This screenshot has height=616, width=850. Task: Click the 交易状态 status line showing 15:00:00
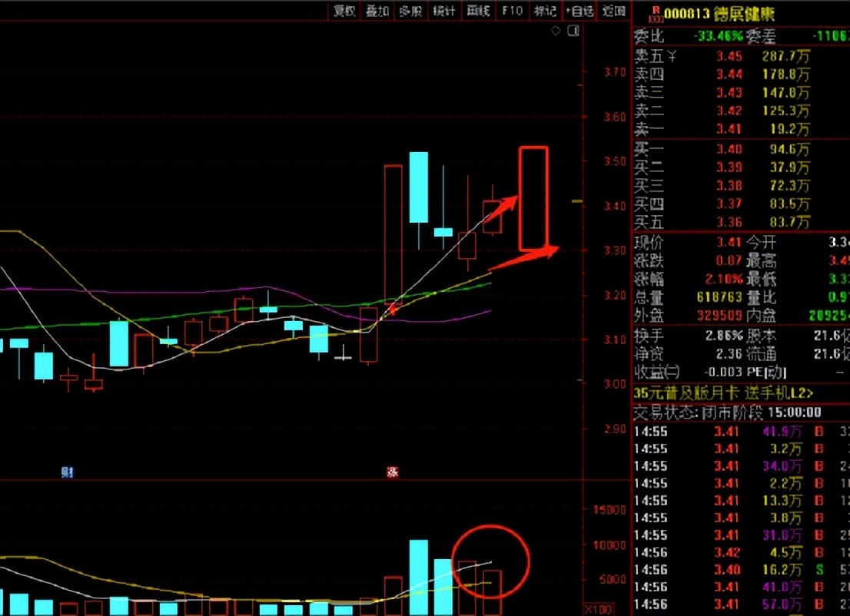[x=728, y=412]
